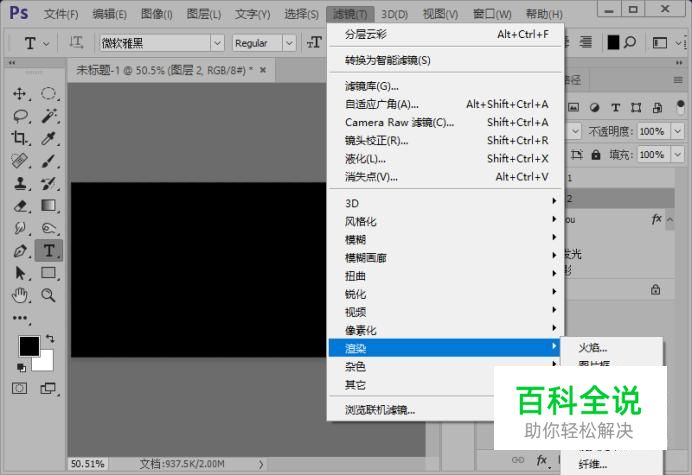
Task: Filter layers by adjustment layer icon
Action: pos(594,107)
